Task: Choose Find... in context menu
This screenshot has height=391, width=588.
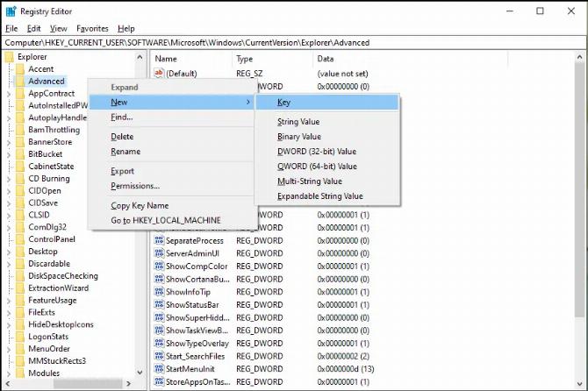Action: 172,117
